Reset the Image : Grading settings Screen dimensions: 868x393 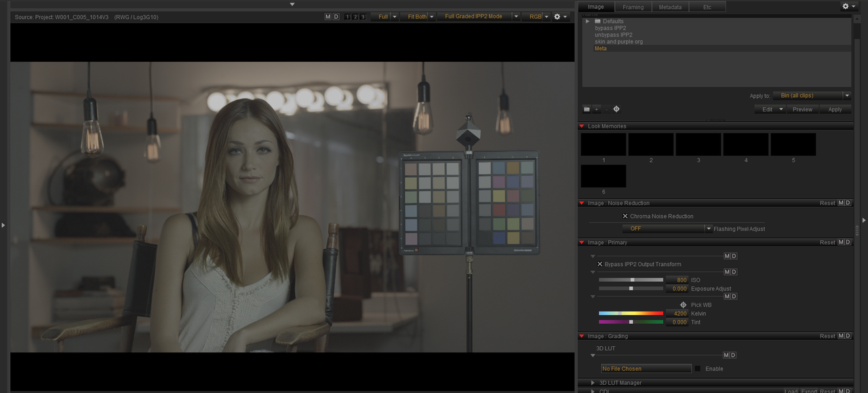coord(827,336)
